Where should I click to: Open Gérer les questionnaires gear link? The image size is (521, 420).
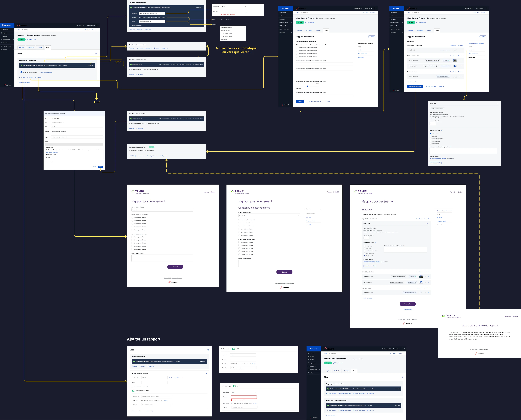[x=176, y=378]
